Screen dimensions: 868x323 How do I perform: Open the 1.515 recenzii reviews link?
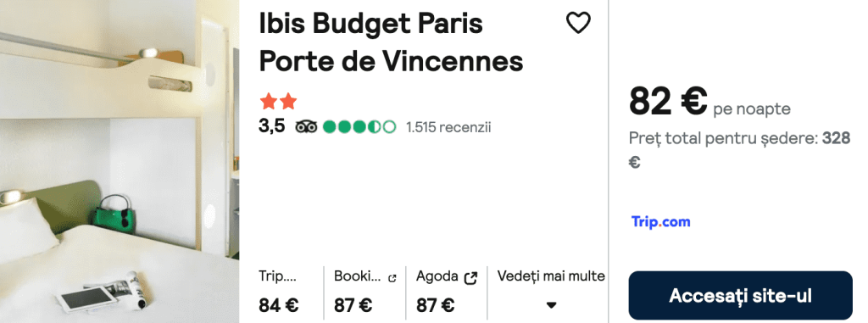click(x=448, y=127)
